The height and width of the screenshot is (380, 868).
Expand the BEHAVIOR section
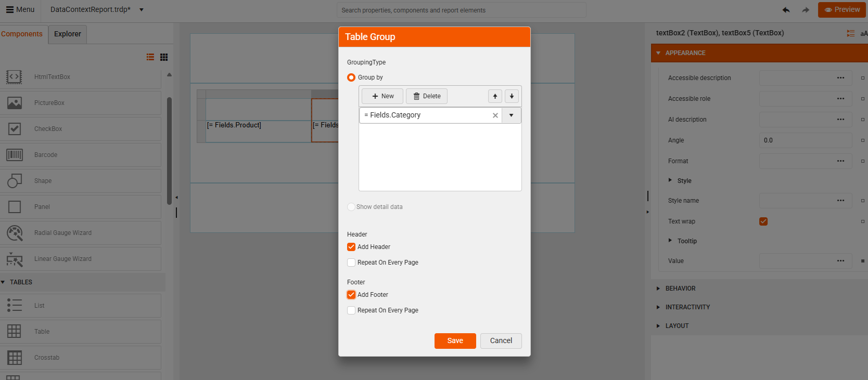coord(658,289)
